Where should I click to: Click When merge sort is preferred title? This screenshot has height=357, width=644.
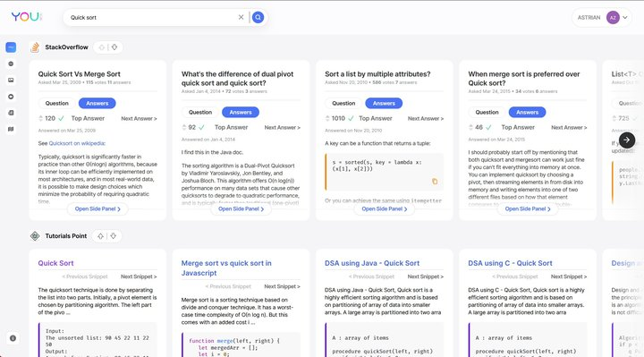[523, 79]
